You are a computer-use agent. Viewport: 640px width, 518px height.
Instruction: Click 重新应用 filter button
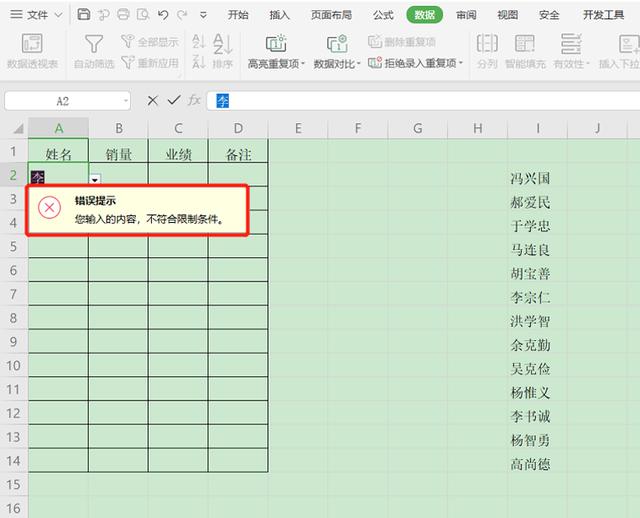point(150,63)
